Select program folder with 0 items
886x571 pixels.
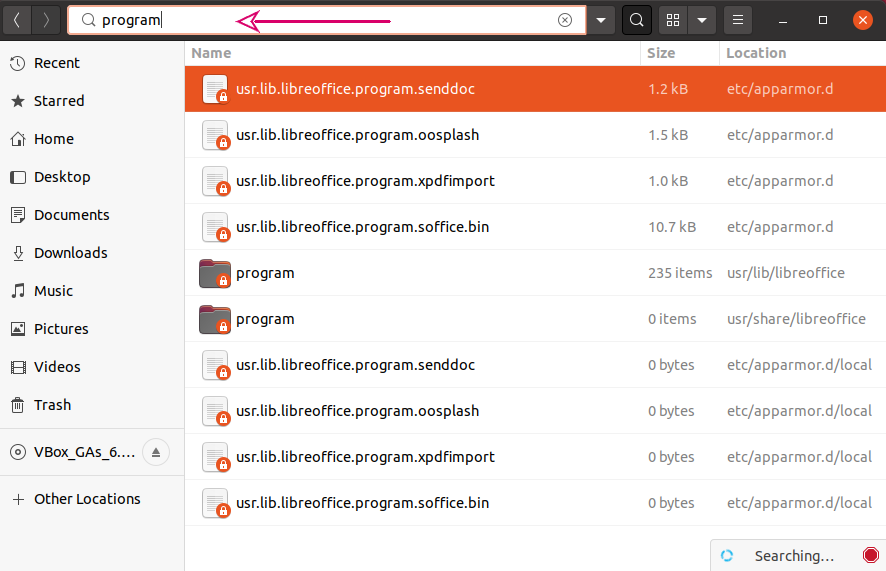[x=535, y=319]
